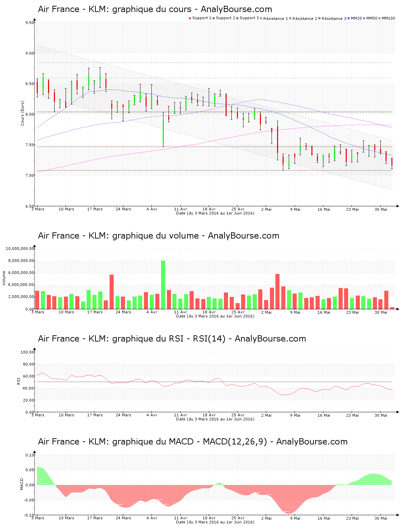Click the 'Volume' vertical axis label
The width and height of the screenshot is (412, 532).
tap(4, 278)
